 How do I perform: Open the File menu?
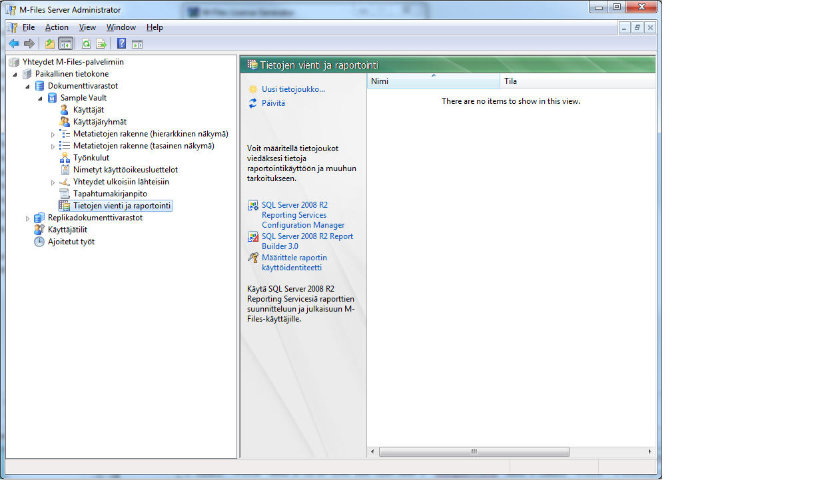click(x=29, y=27)
